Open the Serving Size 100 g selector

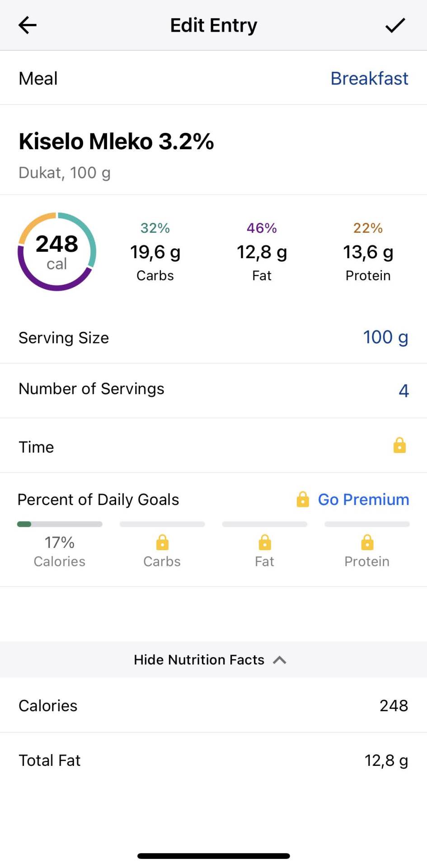coord(385,337)
